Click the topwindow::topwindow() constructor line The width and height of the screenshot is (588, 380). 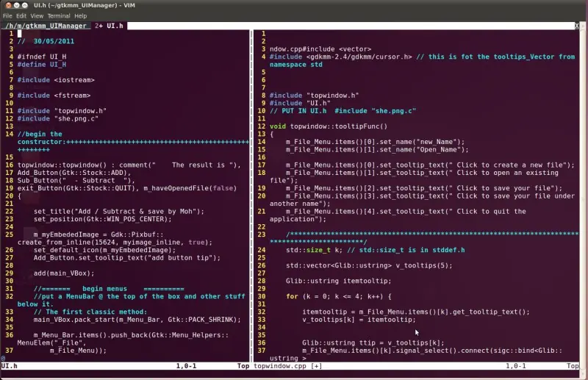pos(129,165)
